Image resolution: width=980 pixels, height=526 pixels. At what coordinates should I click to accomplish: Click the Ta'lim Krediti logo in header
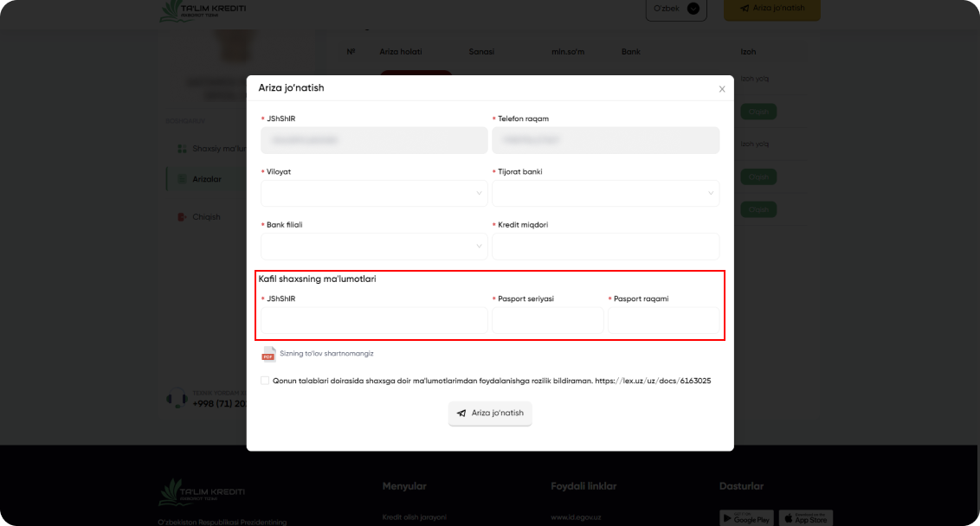click(x=203, y=10)
